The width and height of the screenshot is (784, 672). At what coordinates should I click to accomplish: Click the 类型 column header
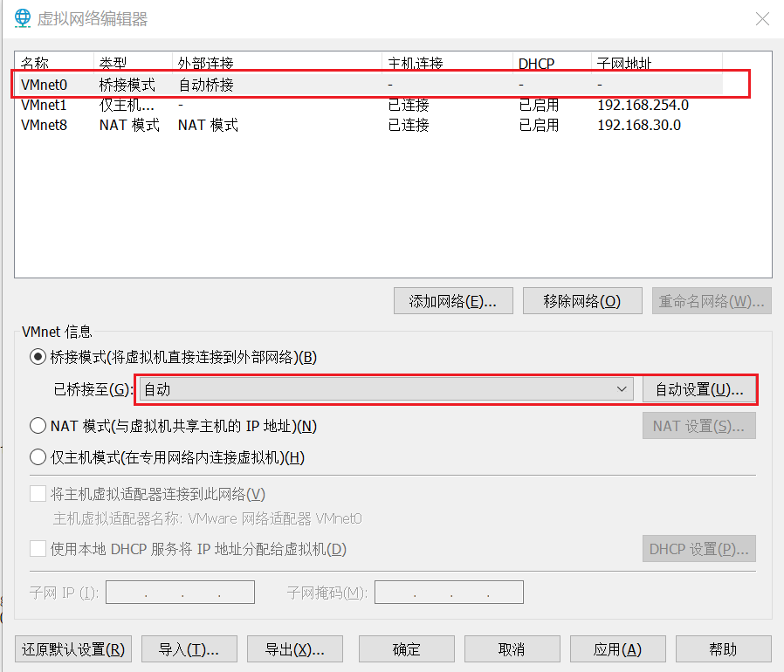(x=133, y=63)
